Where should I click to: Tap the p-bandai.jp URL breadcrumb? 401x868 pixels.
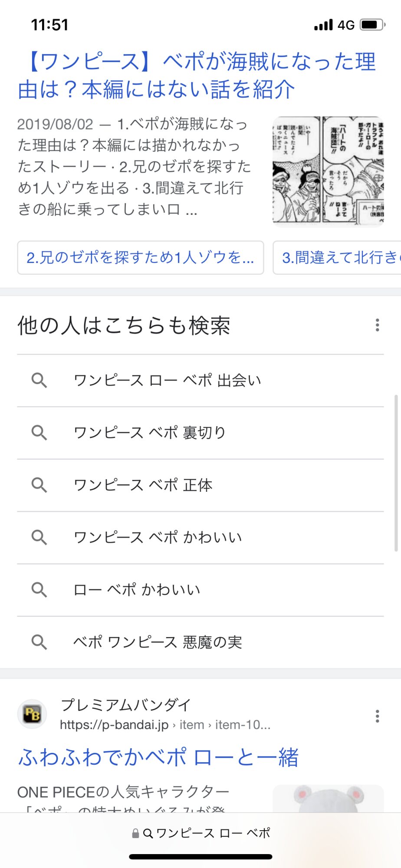coord(165,725)
